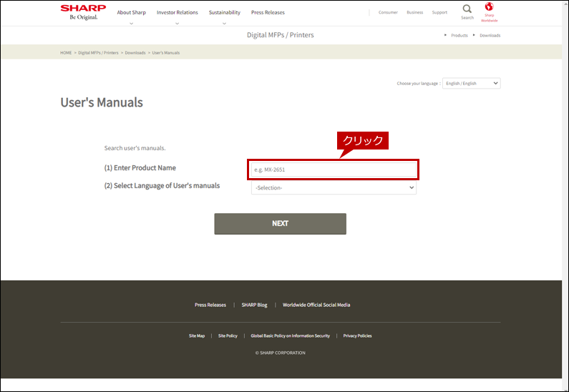Click the chevron under About Sharp
Viewport: 569px width, 392px height.
(132, 23)
